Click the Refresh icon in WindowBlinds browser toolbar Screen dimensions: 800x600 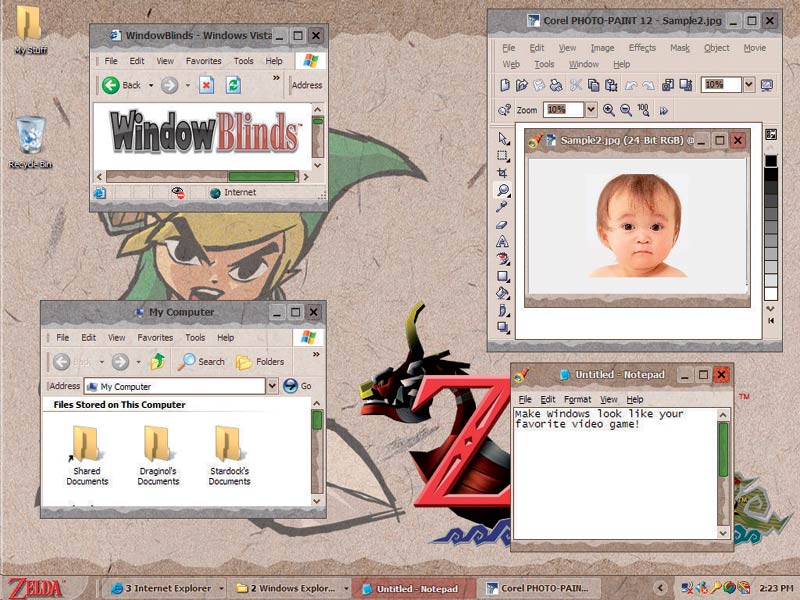pyautogui.click(x=234, y=85)
